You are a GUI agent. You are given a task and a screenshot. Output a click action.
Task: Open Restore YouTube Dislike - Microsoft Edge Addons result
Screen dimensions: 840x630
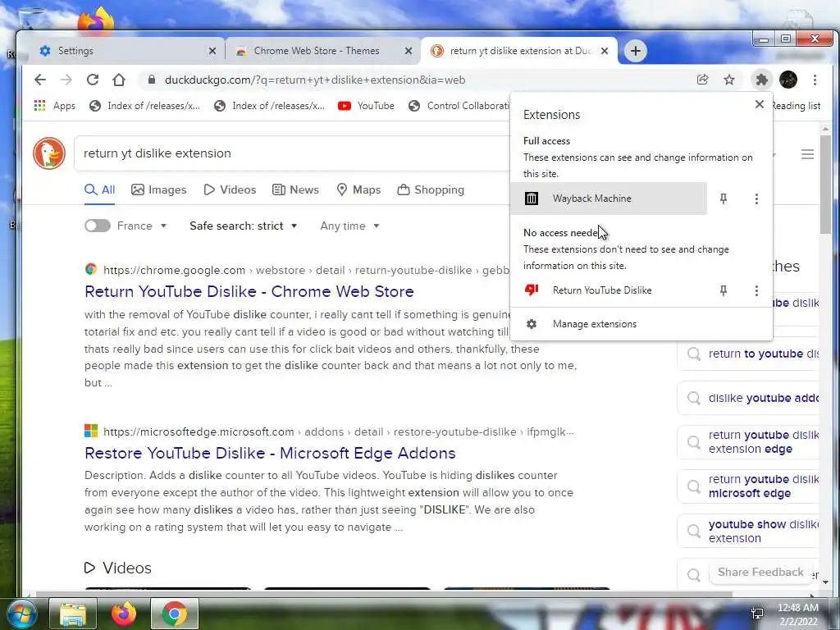pos(270,453)
